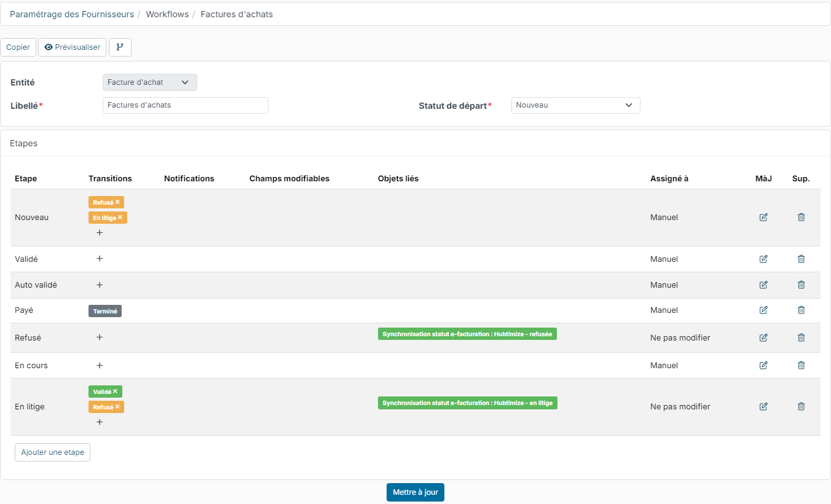Remove Refusé transition from Nouveau step
Image resolution: width=831 pixels, height=504 pixels.
point(117,202)
